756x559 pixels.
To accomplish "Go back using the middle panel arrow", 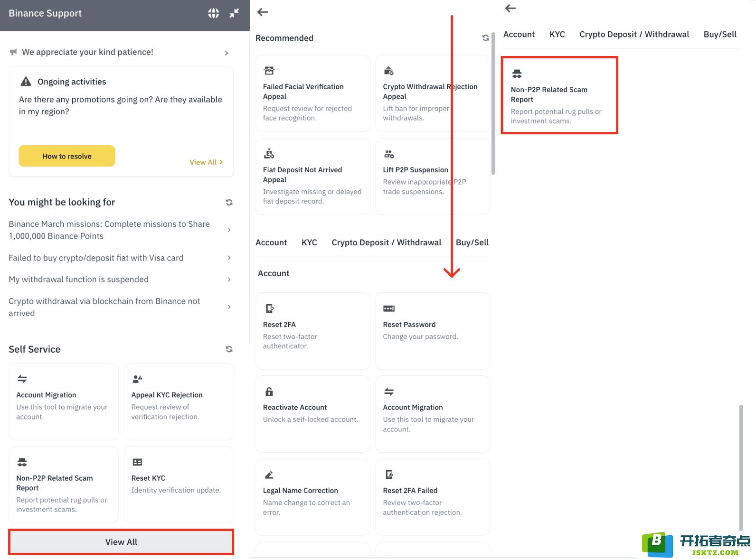I will 263,12.
